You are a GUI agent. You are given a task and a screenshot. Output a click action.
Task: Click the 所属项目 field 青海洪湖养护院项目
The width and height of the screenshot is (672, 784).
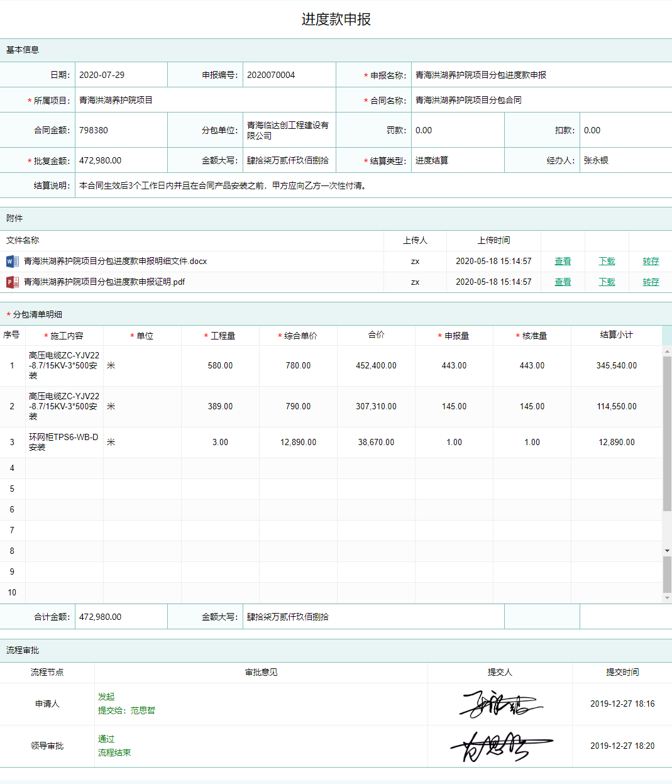[206, 100]
